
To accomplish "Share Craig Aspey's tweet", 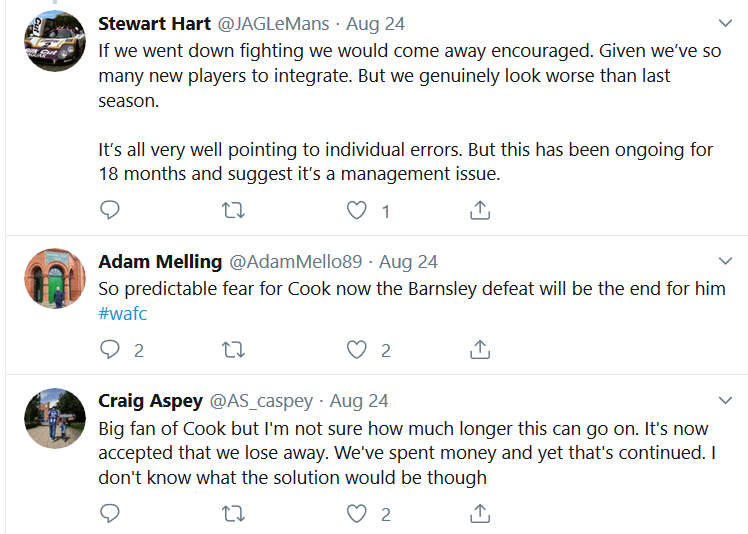I will coord(480,514).
